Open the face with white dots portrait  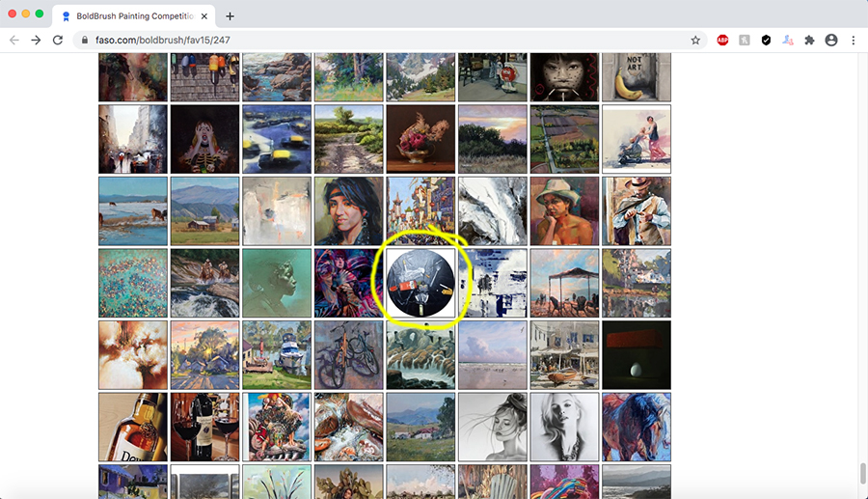[x=564, y=77]
